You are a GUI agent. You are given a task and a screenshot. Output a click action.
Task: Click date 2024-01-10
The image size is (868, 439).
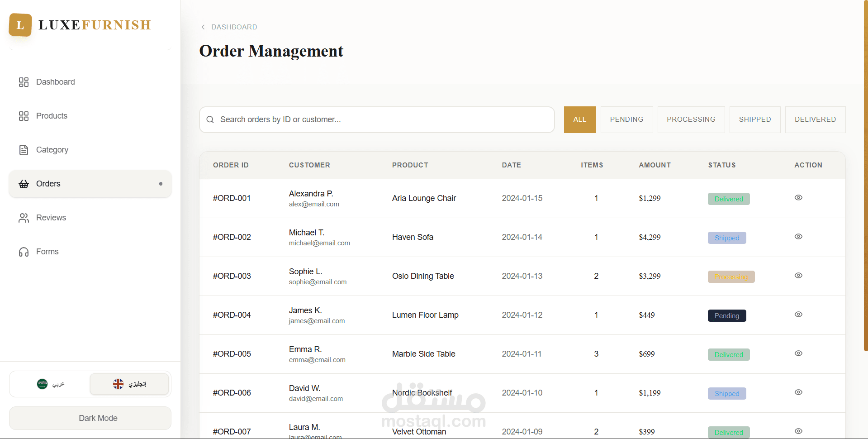522,393
